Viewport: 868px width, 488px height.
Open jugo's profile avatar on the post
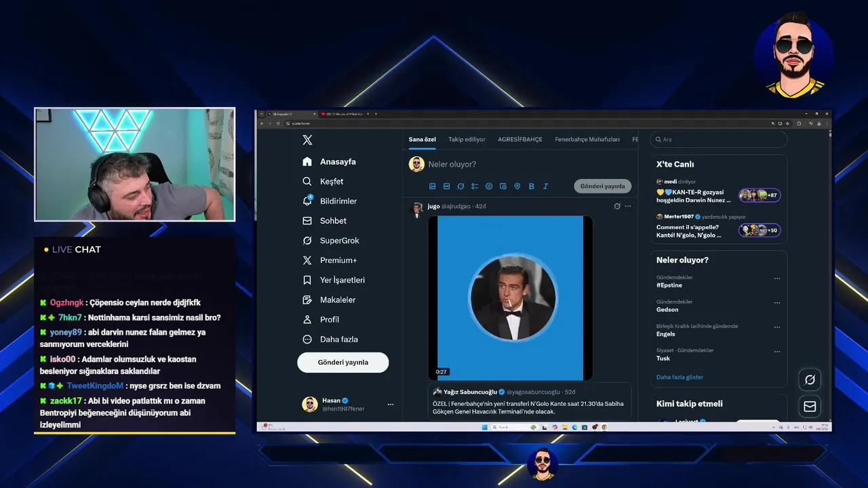(x=416, y=209)
